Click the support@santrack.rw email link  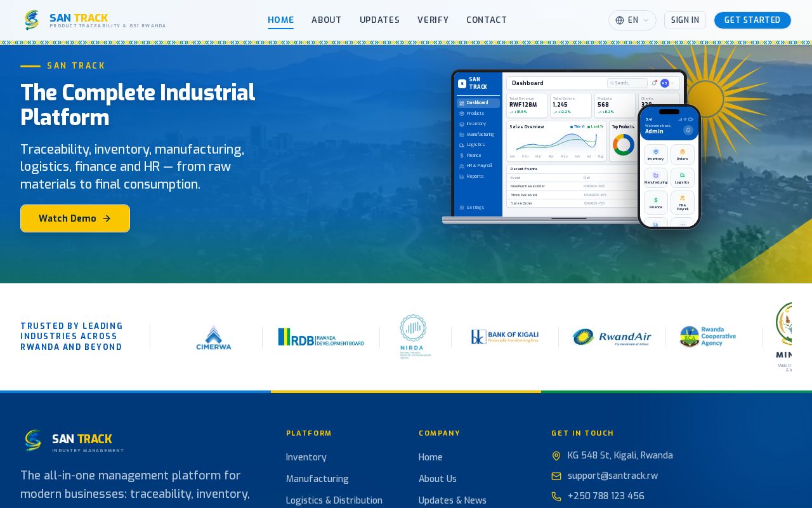pos(613,476)
